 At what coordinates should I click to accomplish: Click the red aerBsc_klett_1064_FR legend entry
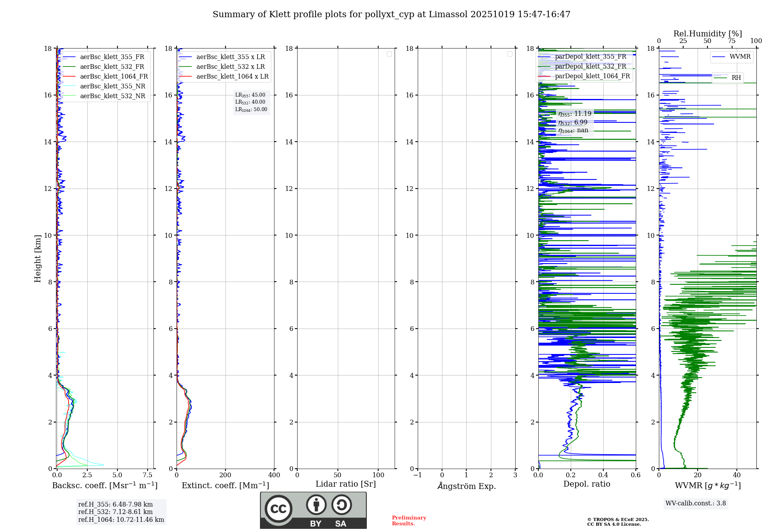114,76
